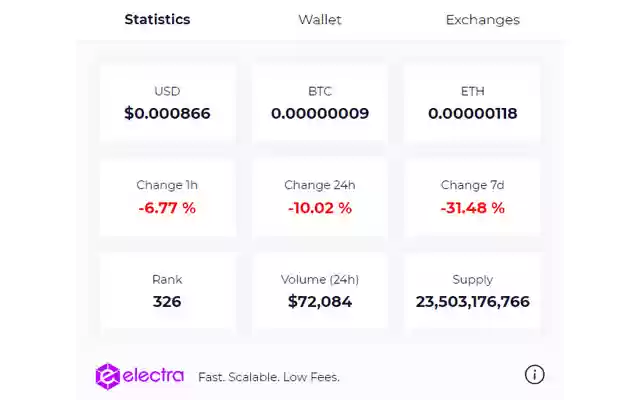Screen dimensions: 640x400
Task: Click the Change 7d card
Action: [x=472, y=197]
